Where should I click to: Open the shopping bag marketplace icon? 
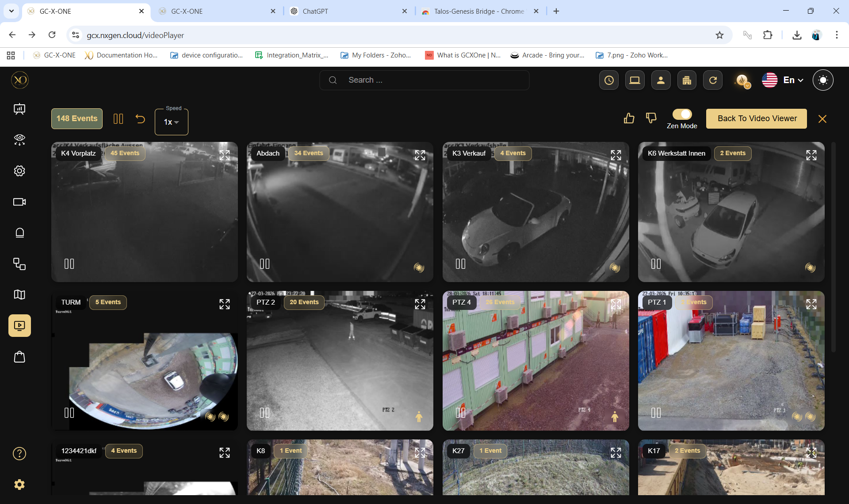coord(19,356)
